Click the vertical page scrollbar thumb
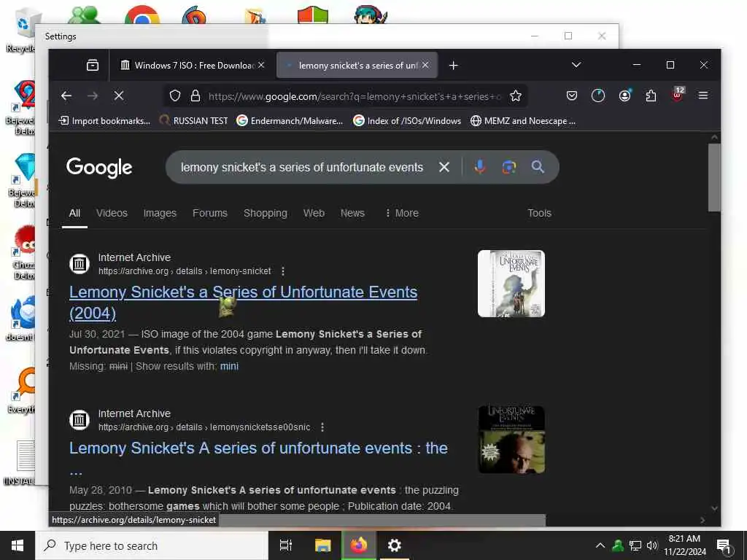 coord(713,177)
